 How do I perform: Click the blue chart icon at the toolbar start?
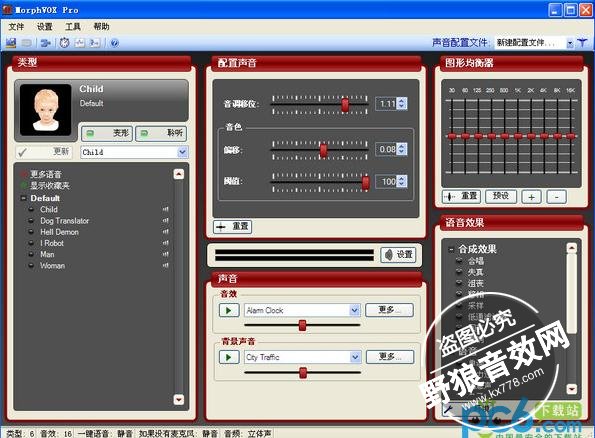[11, 43]
